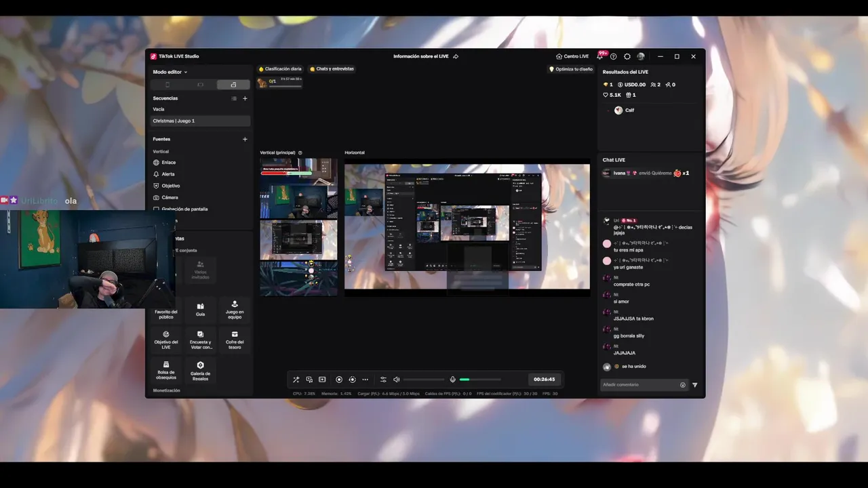
Task: Click the 'comprate otra pc' chat message
Action: (x=631, y=284)
